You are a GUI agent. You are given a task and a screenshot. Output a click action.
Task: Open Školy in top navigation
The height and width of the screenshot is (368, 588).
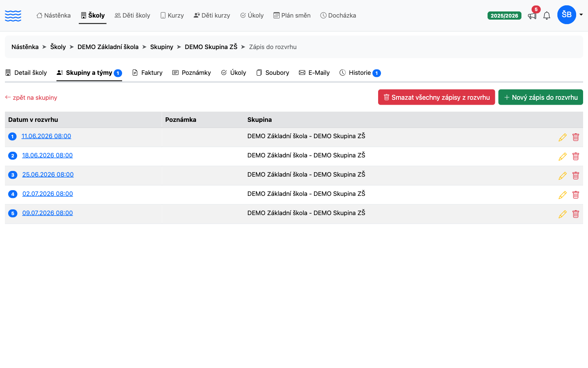93,16
